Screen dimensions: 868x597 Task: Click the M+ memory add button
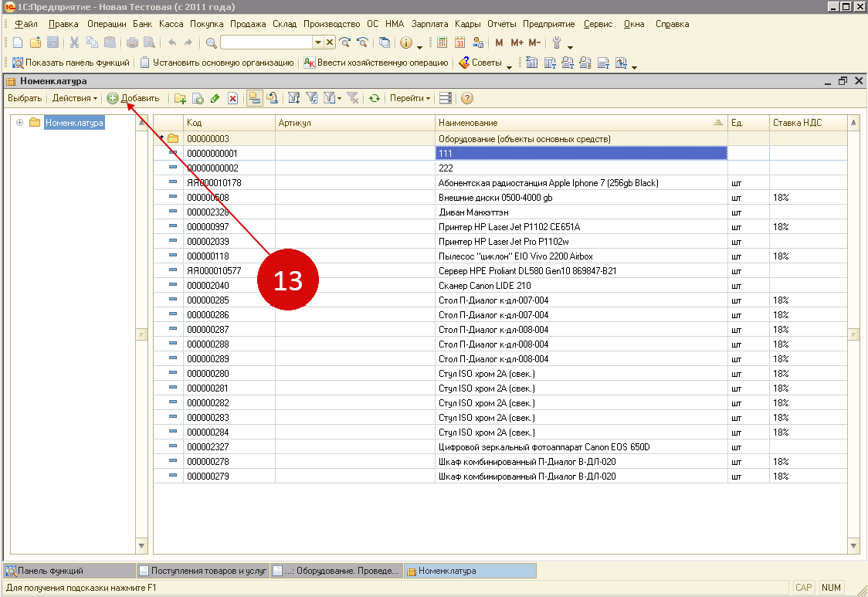point(517,43)
